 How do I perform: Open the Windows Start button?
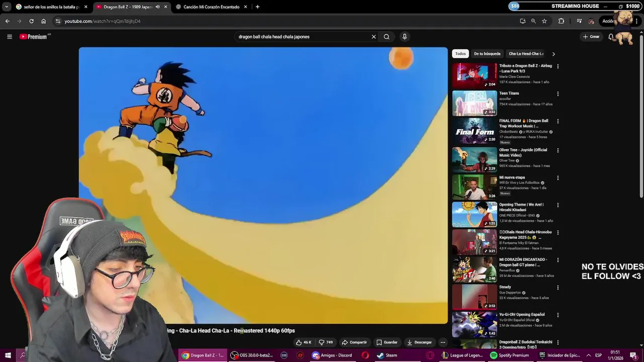pos(8,355)
